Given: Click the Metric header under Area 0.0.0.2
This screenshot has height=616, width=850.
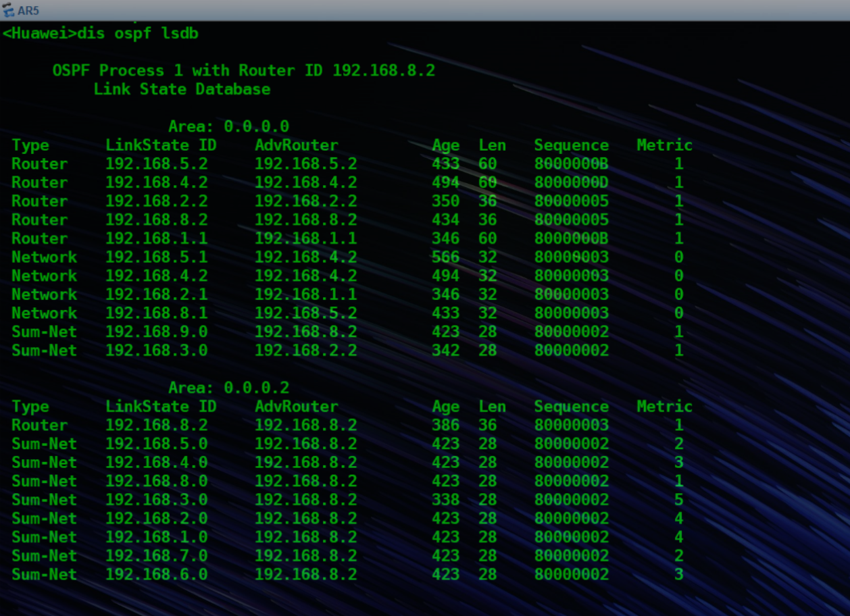Looking at the screenshot, I should tap(665, 407).
